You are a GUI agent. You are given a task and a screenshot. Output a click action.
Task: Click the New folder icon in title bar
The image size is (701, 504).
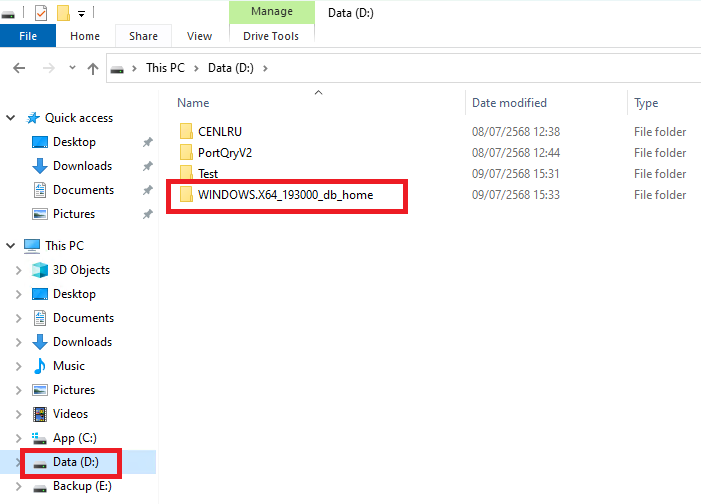point(63,13)
